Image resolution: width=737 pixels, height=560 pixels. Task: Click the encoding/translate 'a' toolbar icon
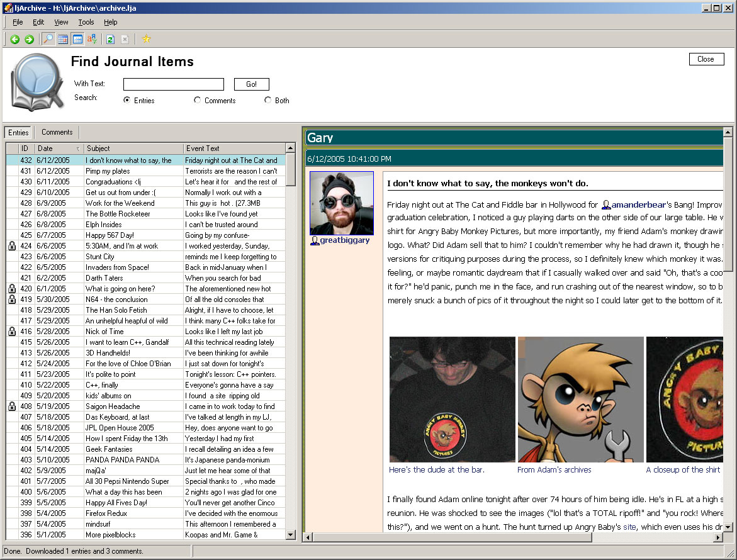click(x=92, y=39)
